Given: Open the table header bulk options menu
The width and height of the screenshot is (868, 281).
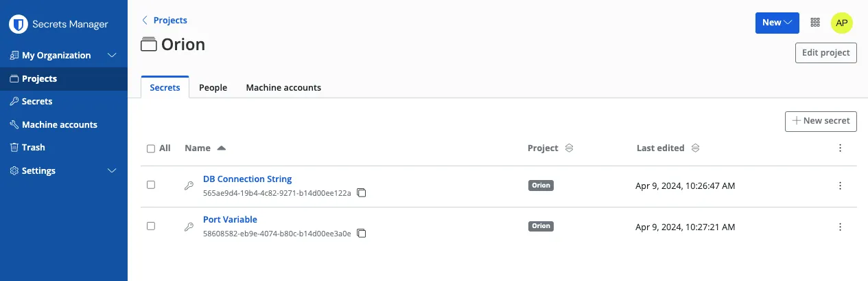Looking at the screenshot, I should [x=840, y=148].
